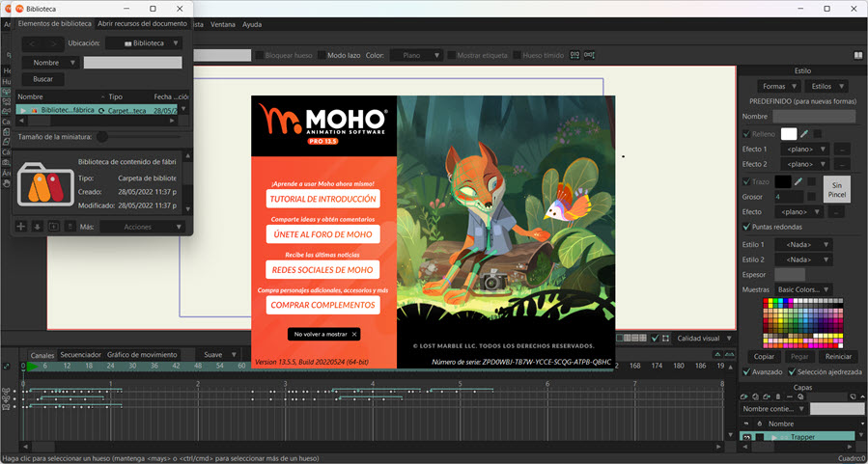Click the download arrow icon in Biblioteca footer
Viewport: 868px width, 464px height.
pos(38,226)
